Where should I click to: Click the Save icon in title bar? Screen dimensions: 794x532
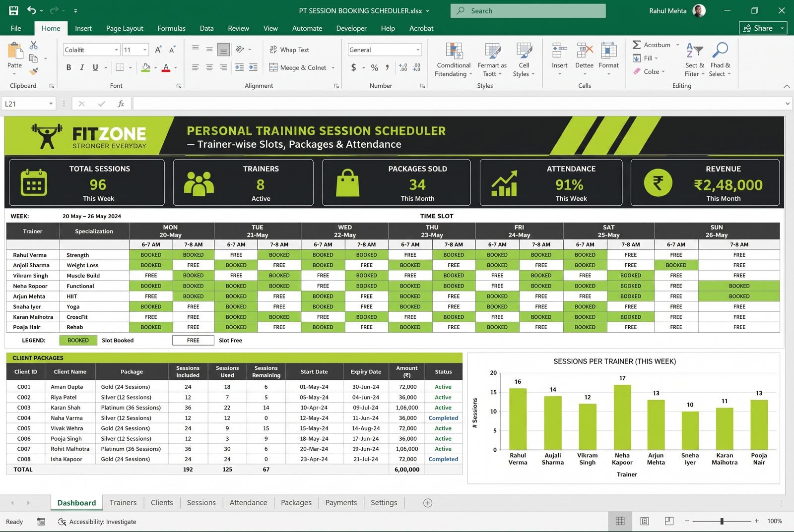coord(13,10)
